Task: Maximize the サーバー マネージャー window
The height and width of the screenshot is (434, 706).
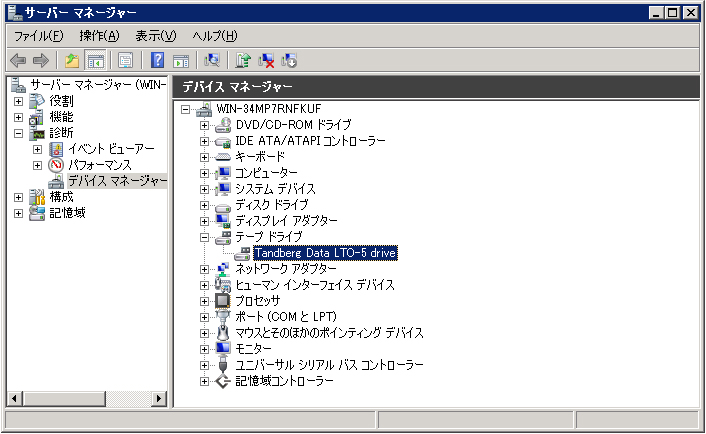Action: pyautogui.click(x=673, y=13)
